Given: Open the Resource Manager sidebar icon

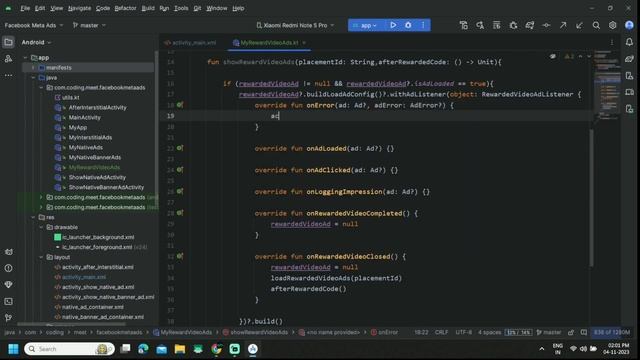Looking at the screenshot, I should pyautogui.click(x=9, y=59).
